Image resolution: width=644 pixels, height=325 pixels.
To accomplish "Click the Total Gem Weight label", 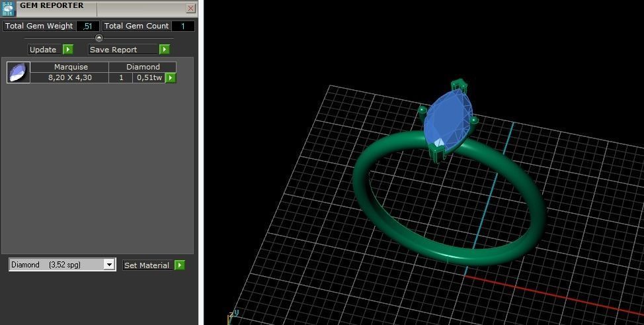I will 39,26.
